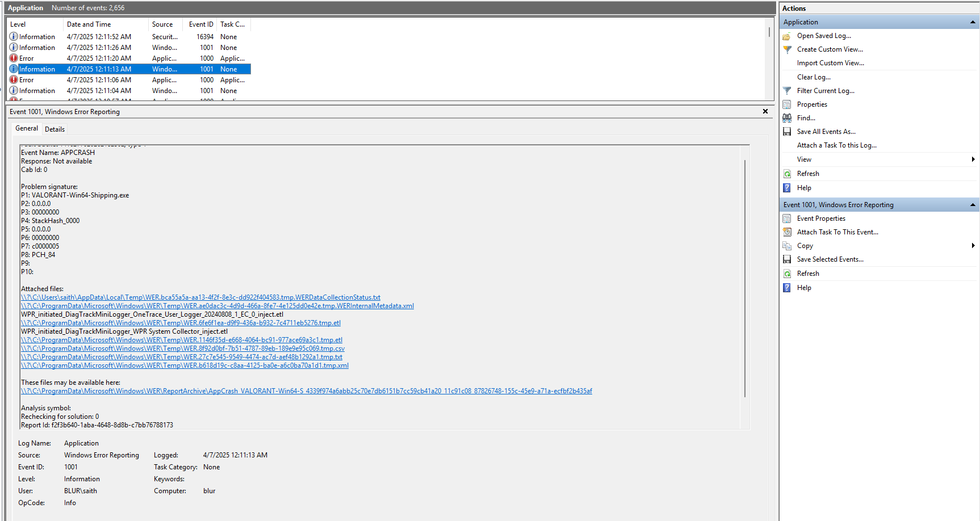This screenshot has height=521, width=980.
Task: Click the Source value Windows Error Reporting
Action: coord(102,455)
